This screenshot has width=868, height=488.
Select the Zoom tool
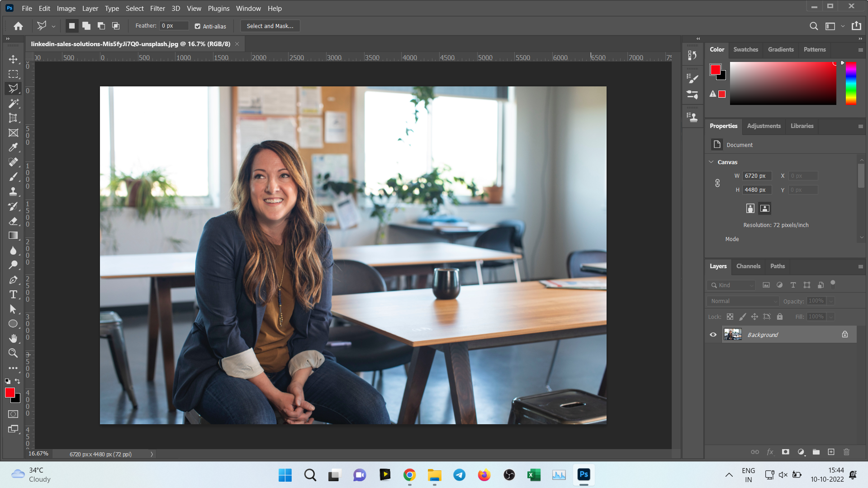click(13, 353)
